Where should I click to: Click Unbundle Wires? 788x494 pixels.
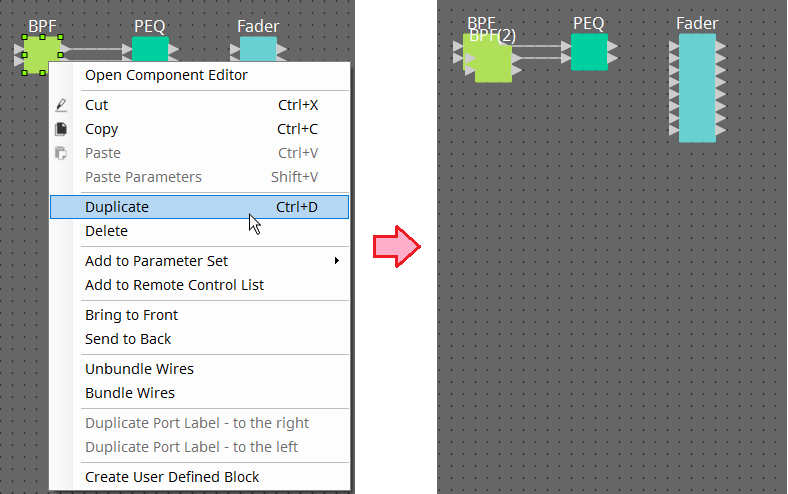139,369
